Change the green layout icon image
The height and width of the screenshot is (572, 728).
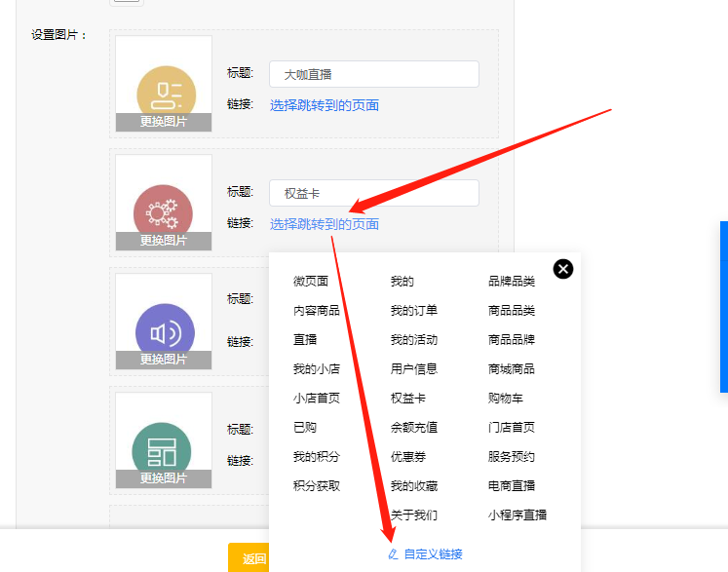[164, 478]
